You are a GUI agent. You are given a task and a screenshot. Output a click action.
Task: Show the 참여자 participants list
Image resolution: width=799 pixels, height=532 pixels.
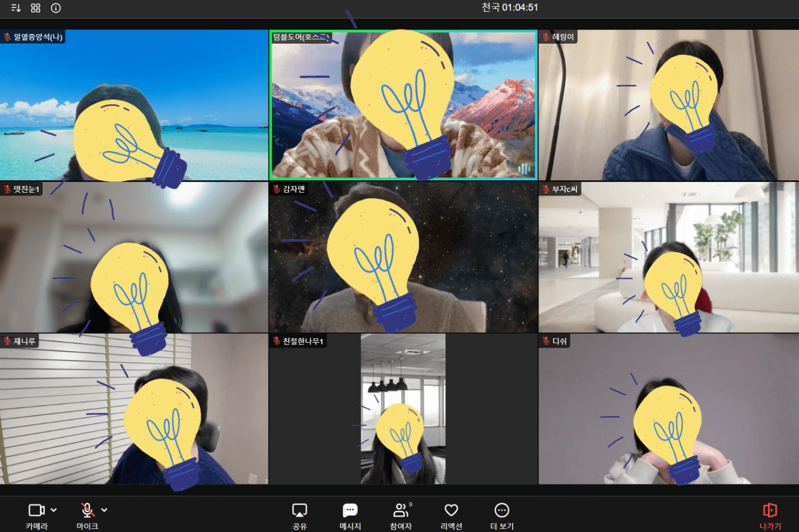click(401, 516)
